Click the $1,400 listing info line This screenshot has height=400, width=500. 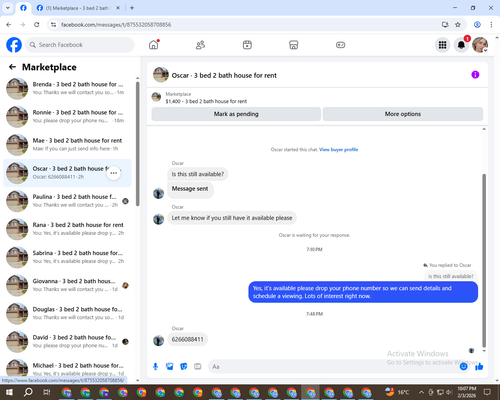click(x=206, y=101)
